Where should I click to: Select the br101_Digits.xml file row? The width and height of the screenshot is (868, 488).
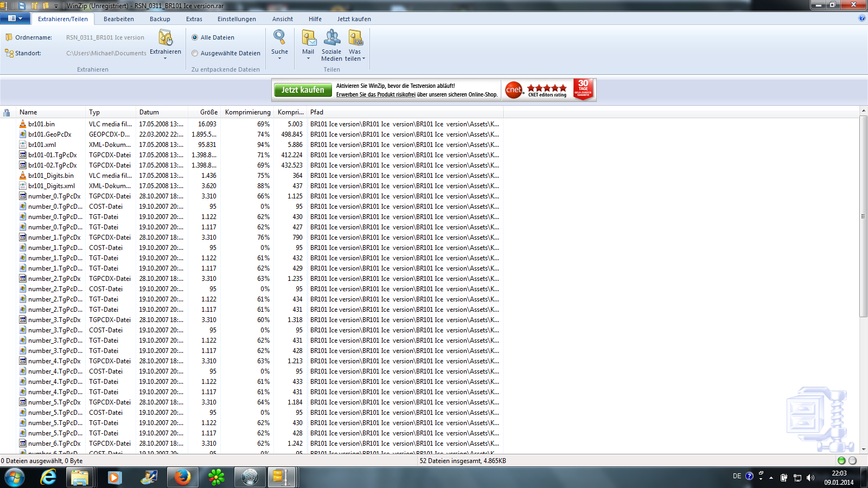click(259, 186)
